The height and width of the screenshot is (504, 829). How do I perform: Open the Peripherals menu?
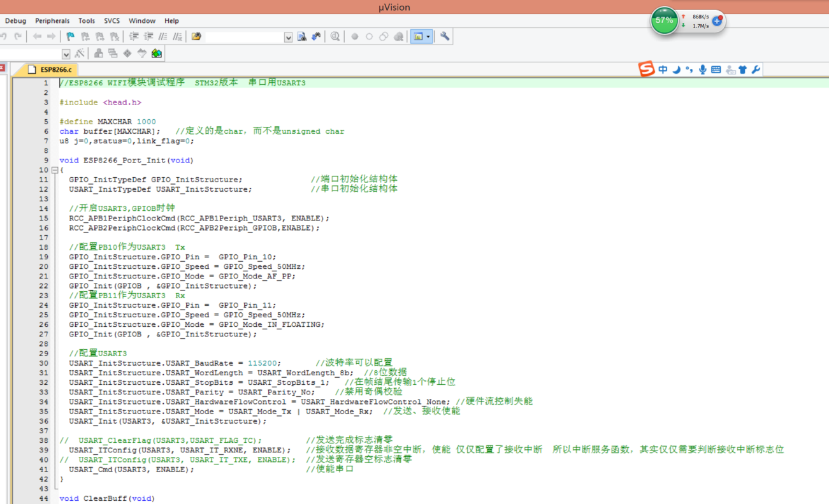[52, 21]
